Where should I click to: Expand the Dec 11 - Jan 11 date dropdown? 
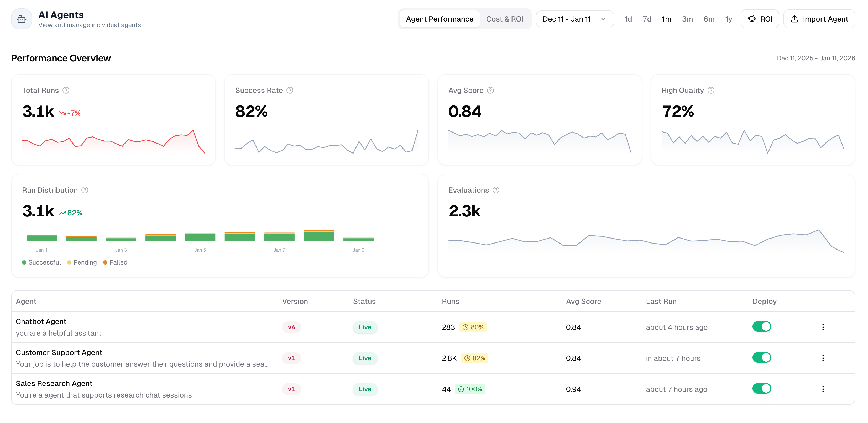(575, 19)
